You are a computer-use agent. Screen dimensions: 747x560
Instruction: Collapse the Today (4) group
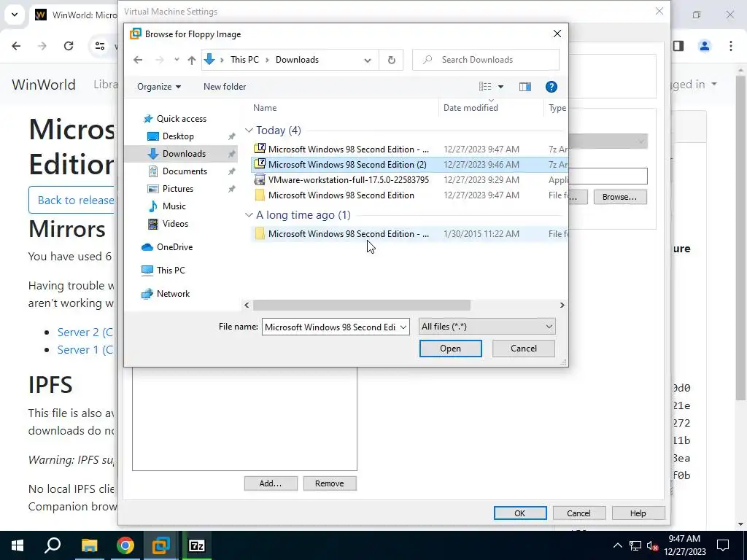coord(249,131)
